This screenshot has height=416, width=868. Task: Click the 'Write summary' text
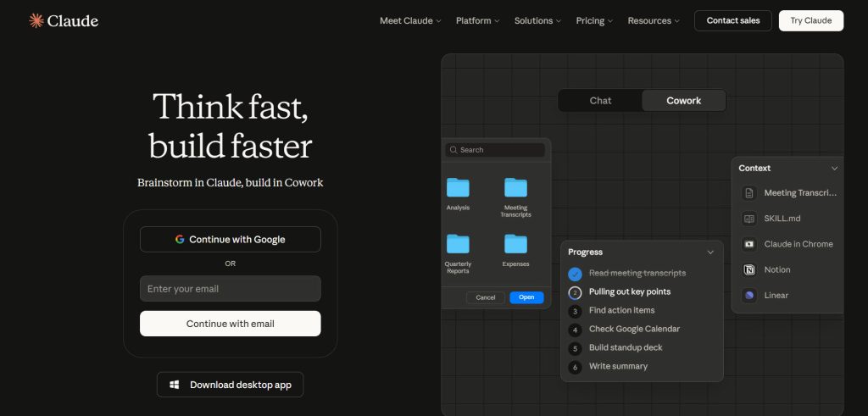(x=618, y=366)
